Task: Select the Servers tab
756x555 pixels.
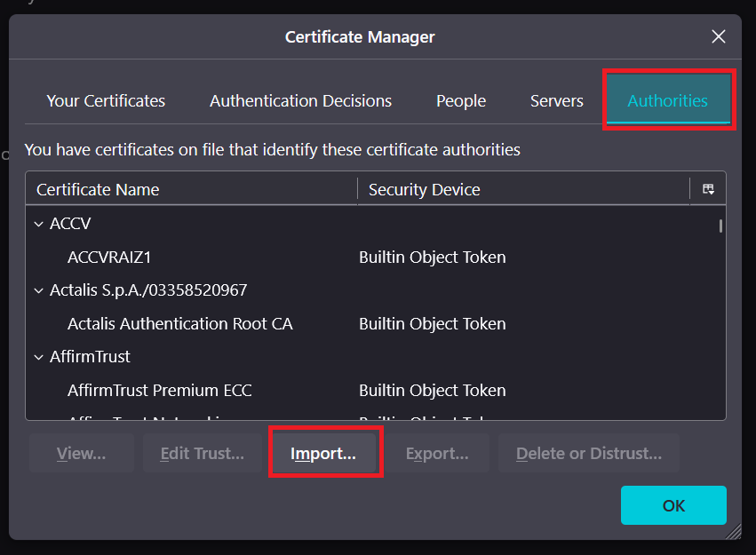Action: point(556,101)
